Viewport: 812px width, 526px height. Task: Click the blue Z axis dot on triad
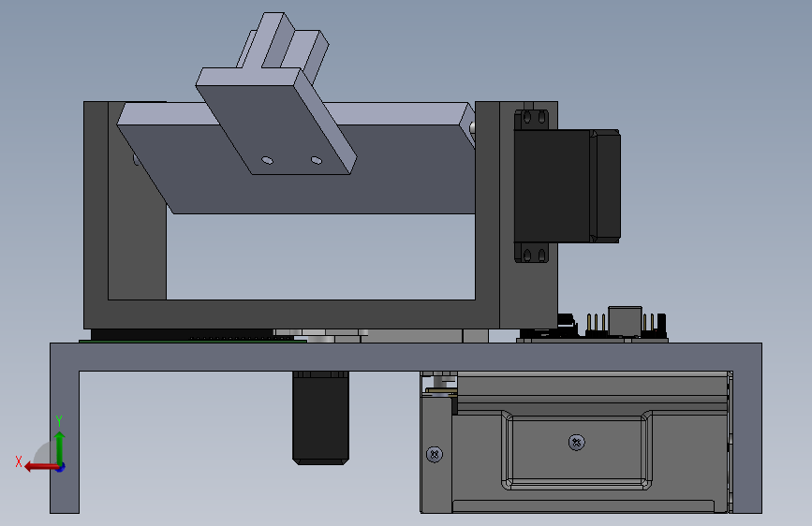(x=61, y=467)
